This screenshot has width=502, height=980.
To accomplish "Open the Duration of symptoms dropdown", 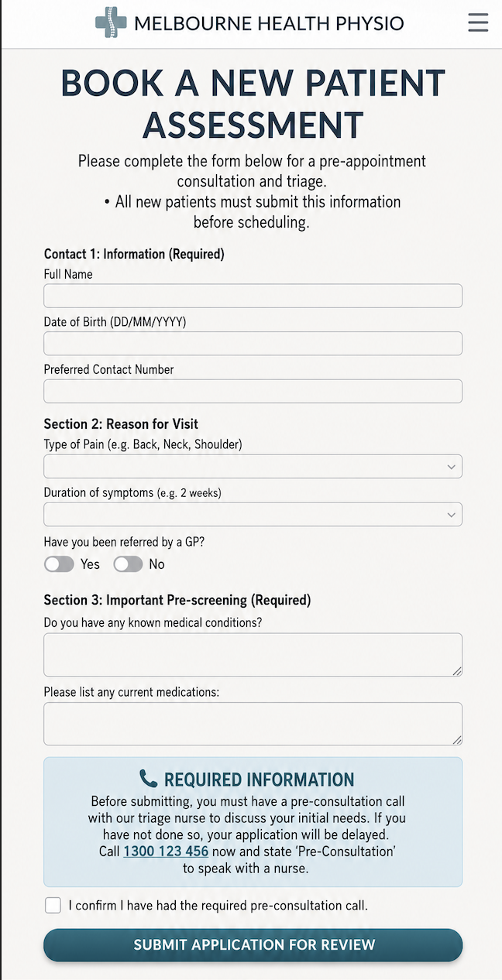I will pos(253,515).
